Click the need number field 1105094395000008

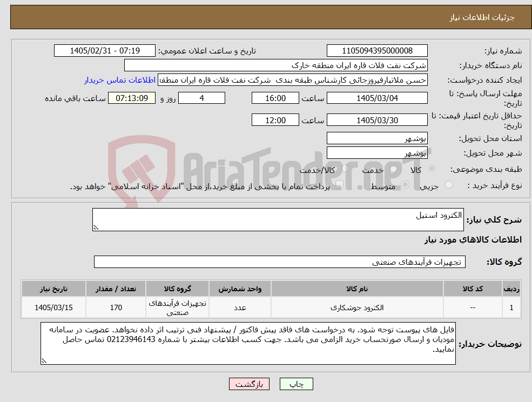[x=377, y=51]
